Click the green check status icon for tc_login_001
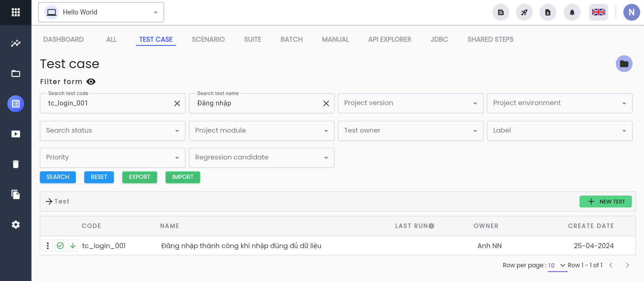644x281 pixels. pos(60,246)
